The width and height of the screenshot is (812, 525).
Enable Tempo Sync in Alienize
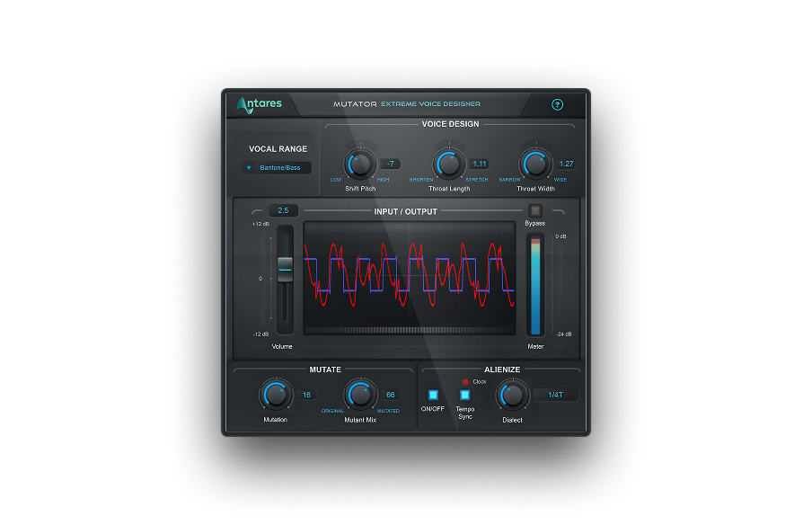[464, 394]
